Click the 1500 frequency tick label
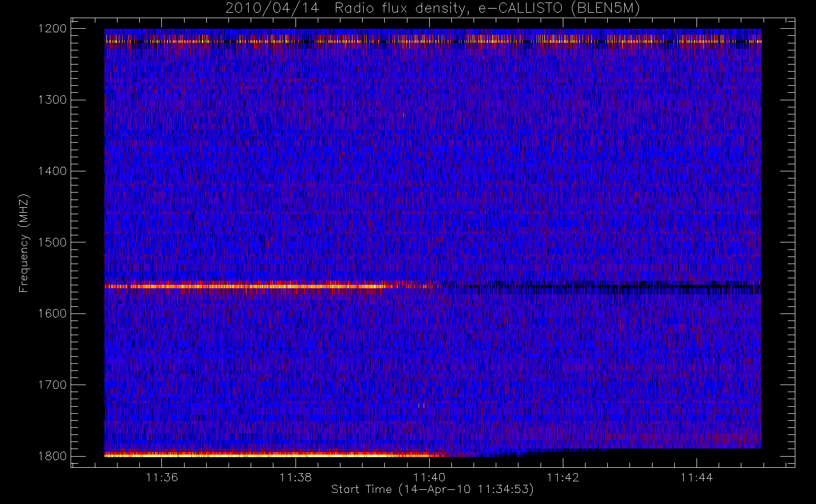 pos(52,242)
